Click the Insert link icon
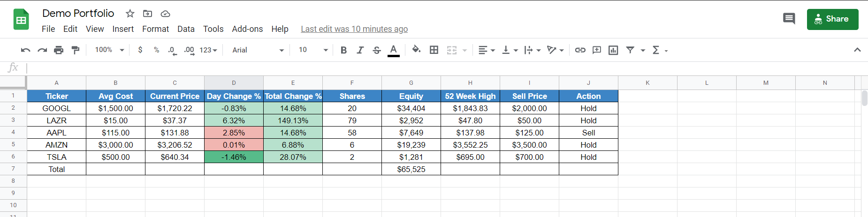The width and height of the screenshot is (868, 217). click(x=580, y=50)
